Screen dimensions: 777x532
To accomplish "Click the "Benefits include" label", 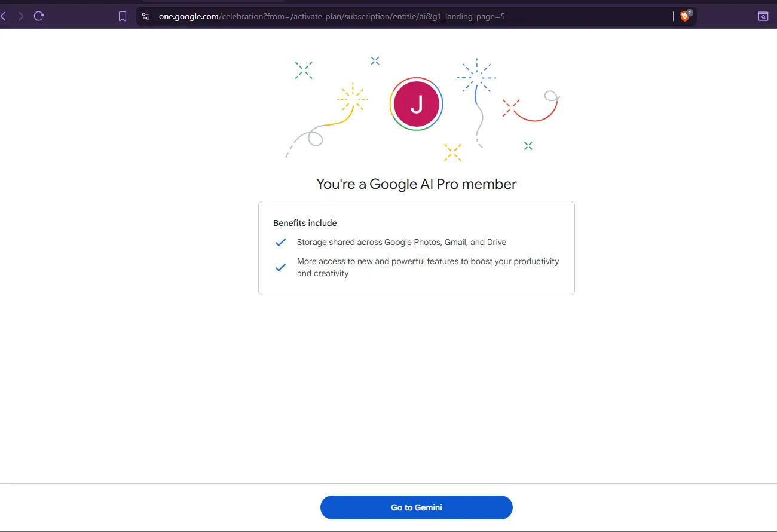I will point(305,223).
